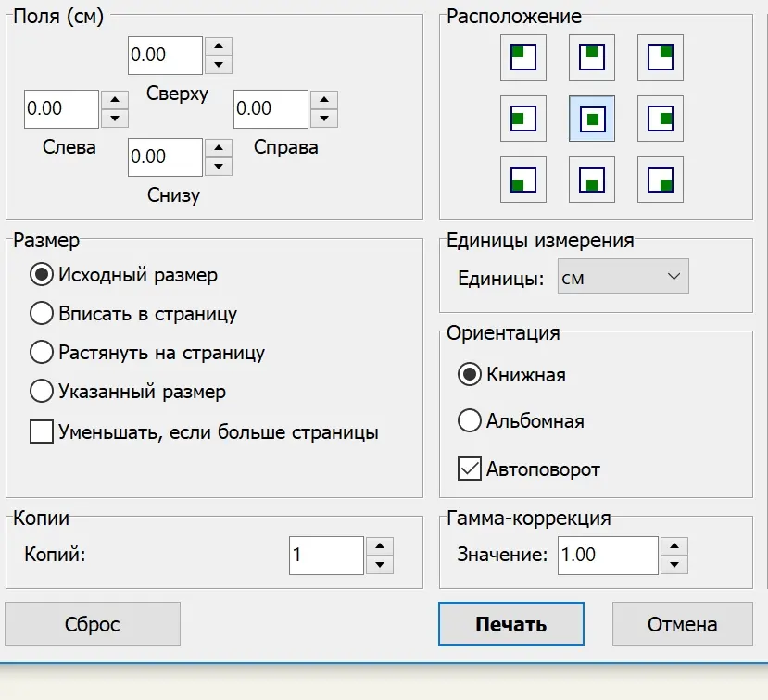Select top-center image position icon

(592, 58)
